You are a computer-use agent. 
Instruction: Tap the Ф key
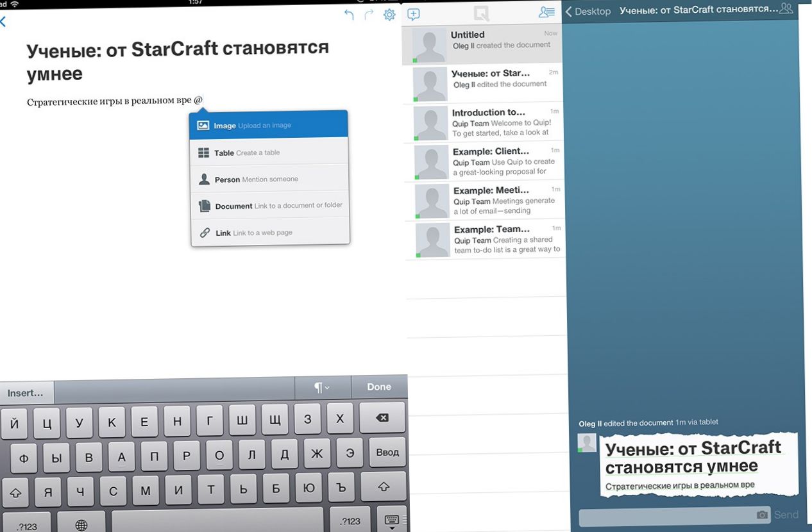(x=24, y=459)
